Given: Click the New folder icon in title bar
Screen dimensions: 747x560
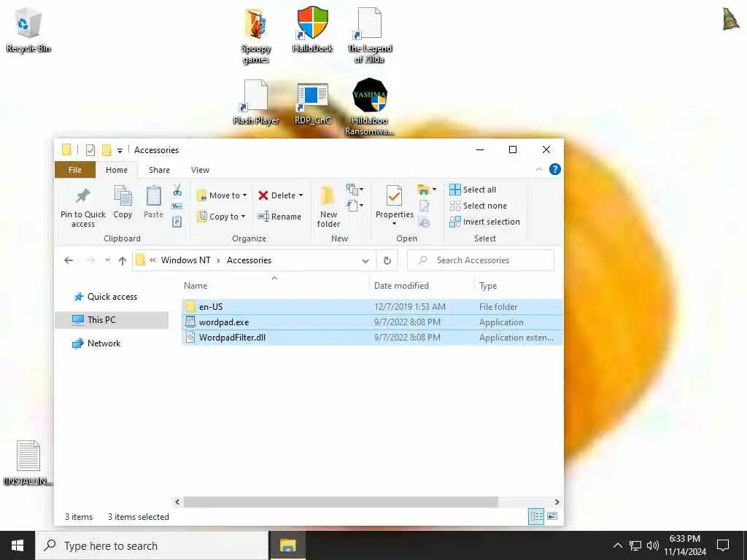Looking at the screenshot, I should [x=107, y=150].
